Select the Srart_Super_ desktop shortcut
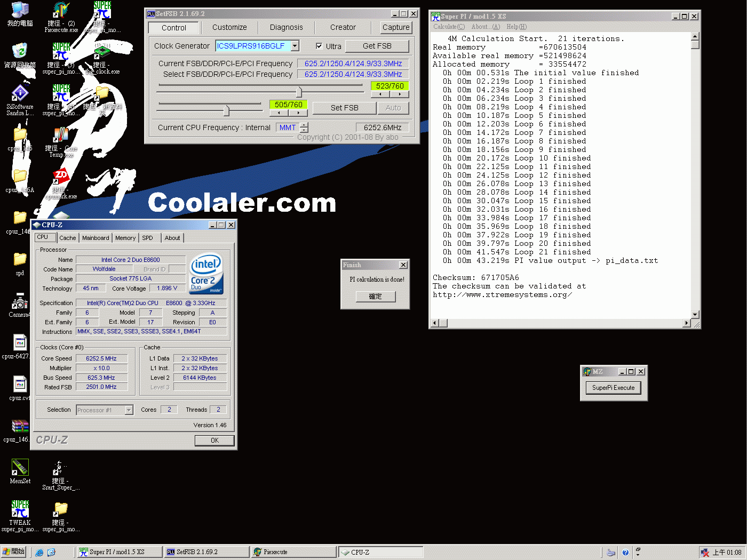 (x=61, y=475)
